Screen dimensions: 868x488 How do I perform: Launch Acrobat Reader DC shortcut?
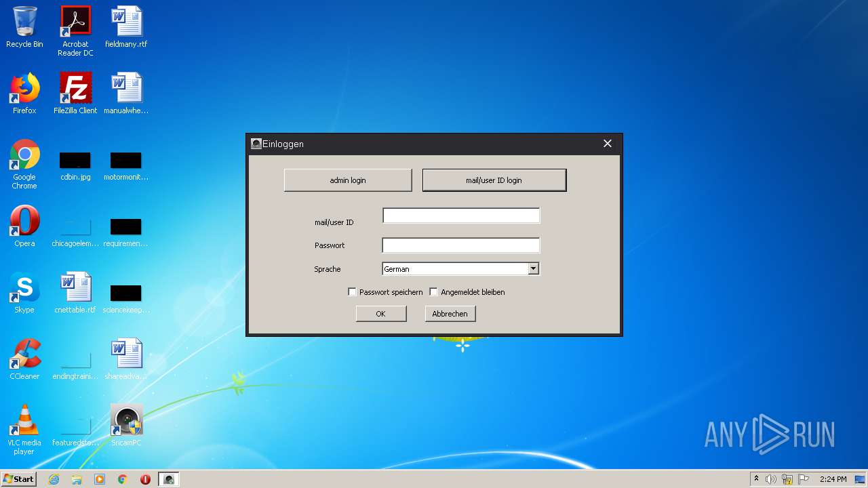pyautogui.click(x=75, y=31)
